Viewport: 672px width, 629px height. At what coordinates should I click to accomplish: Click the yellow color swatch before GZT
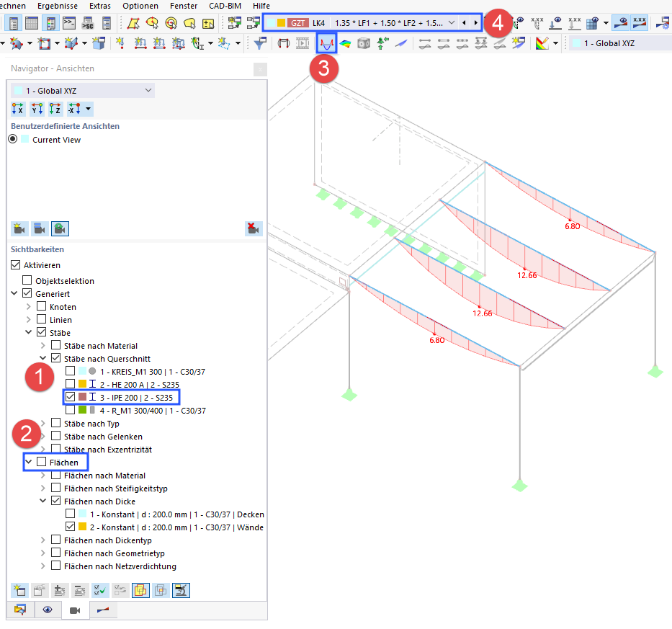coord(281,23)
